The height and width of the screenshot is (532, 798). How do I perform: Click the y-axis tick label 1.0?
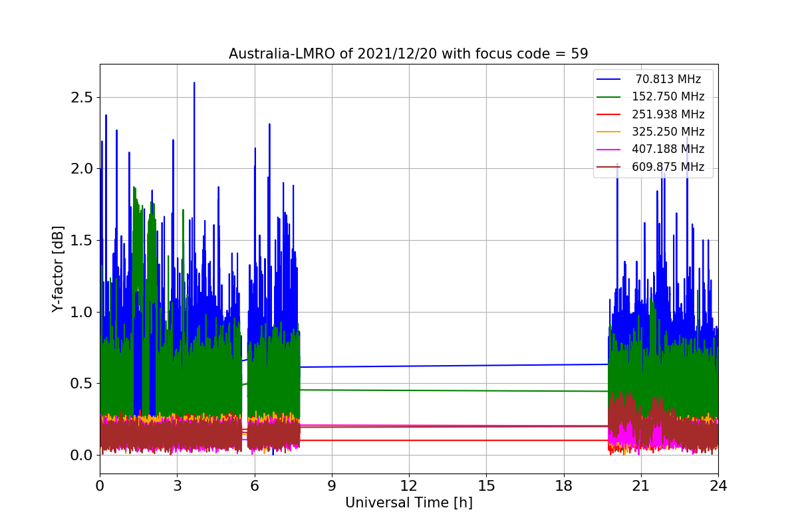[x=81, y=312]
